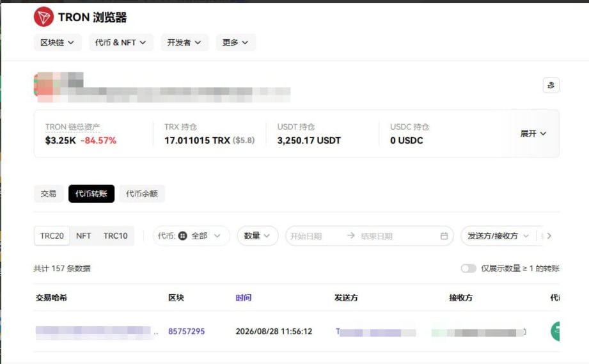Click the 交易哈希 column header

[x=51, y=298]
